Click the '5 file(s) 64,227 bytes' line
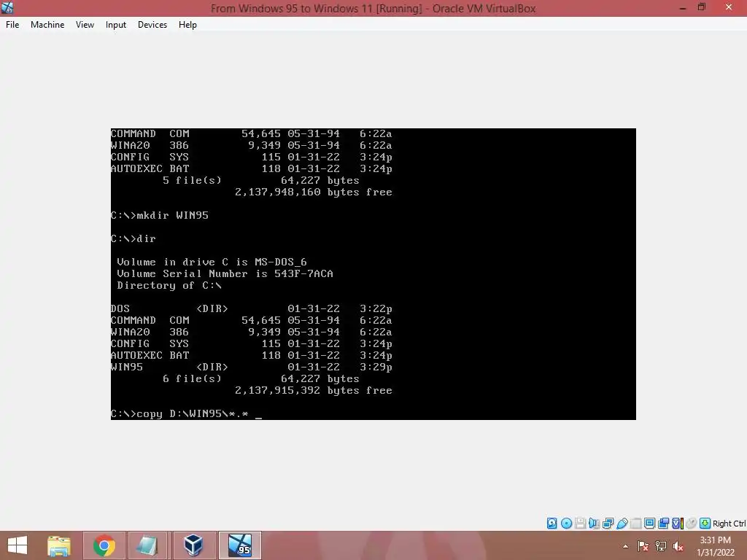 tap(261, 181)
